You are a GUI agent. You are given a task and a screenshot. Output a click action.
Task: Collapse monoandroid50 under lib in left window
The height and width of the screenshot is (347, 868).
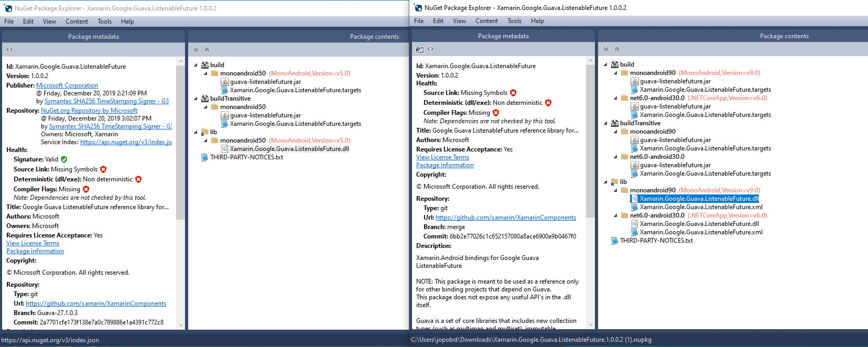205,140
